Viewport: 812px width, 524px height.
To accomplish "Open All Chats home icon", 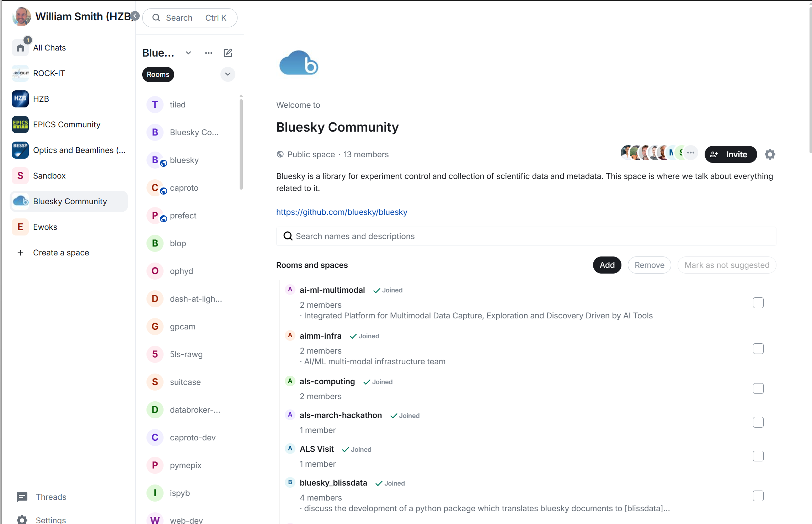I will (20, 48).
